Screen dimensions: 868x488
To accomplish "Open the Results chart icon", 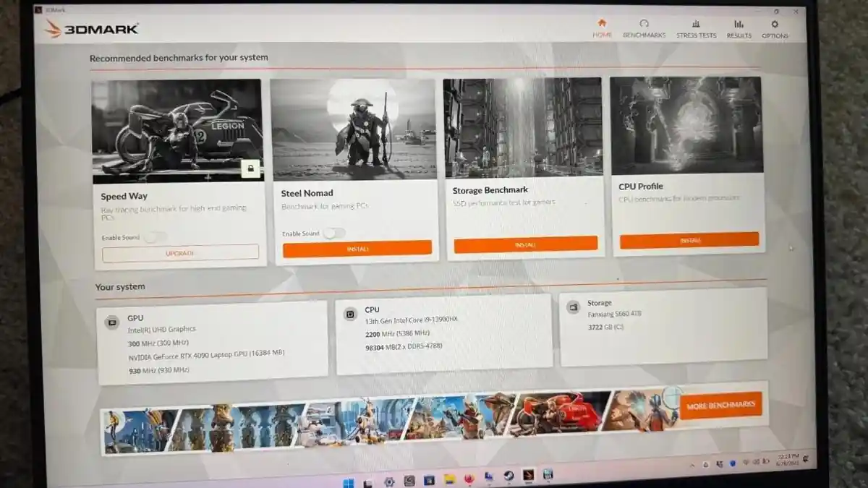I will tap(739, 24).
